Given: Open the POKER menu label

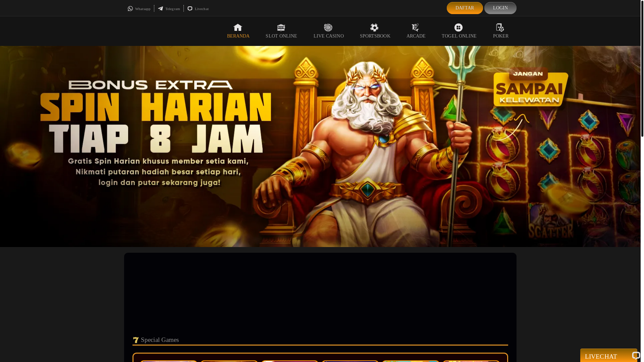Looking at the screenshot, I should pos(501,36).
